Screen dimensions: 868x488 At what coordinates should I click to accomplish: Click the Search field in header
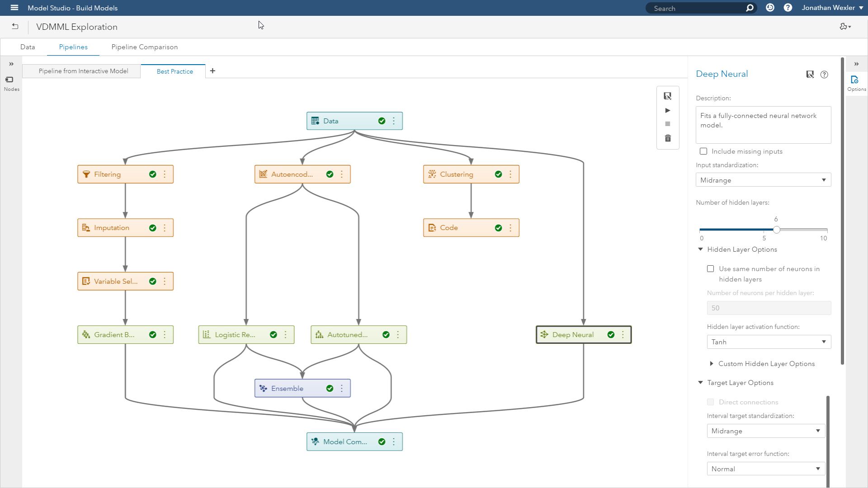[x=696, y=8]
